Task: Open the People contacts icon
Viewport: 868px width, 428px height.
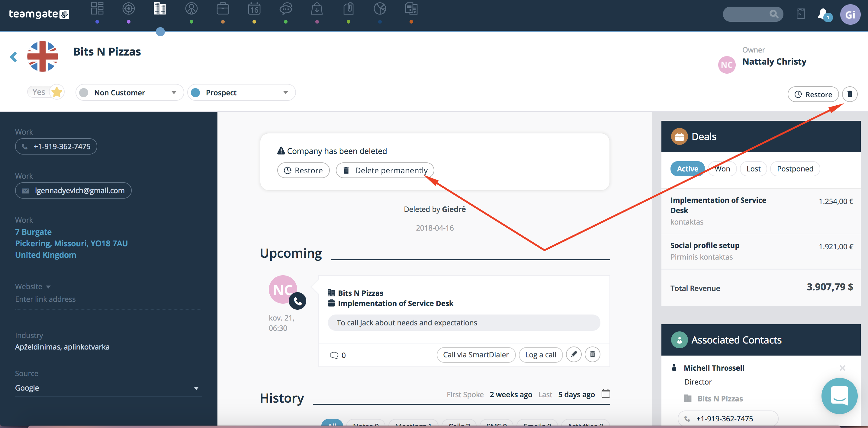Action: 191,9
